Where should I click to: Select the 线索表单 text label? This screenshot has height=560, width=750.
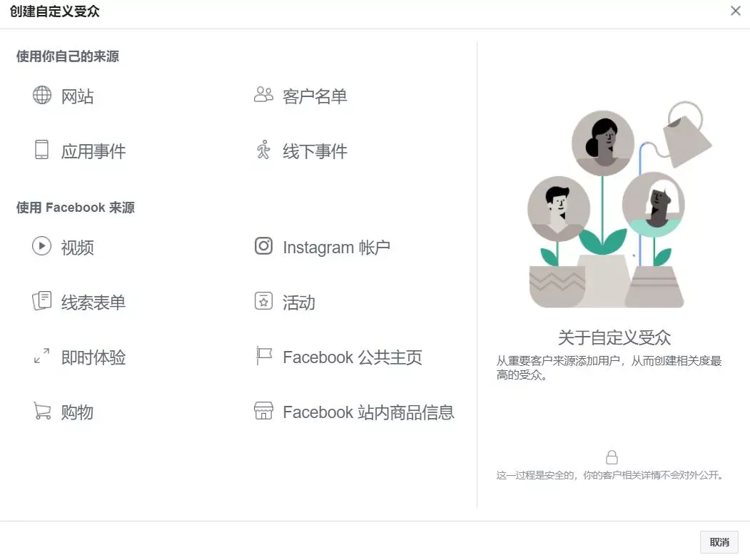click(93, 302)
